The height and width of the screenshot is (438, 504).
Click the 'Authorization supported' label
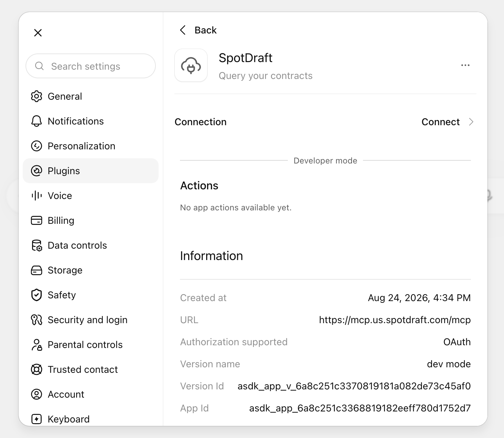(234, 342)
